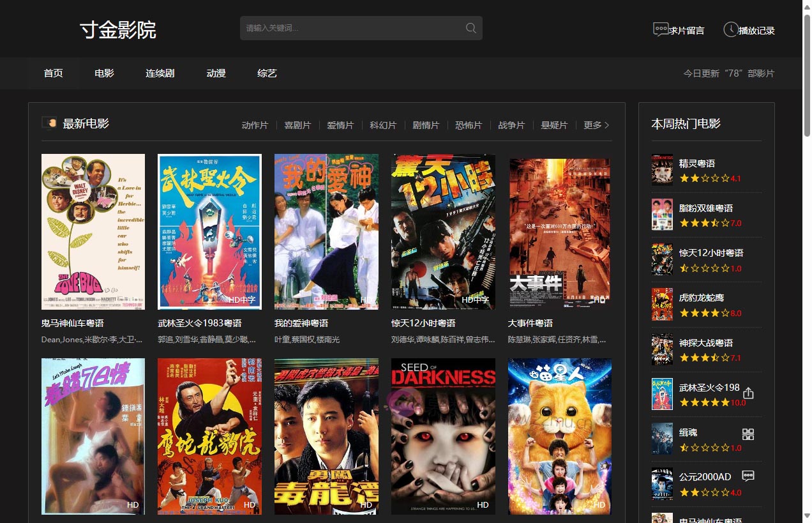Click the Seed of Darkness poster
This screenshot has width=812, height=523.
[443, 436]
